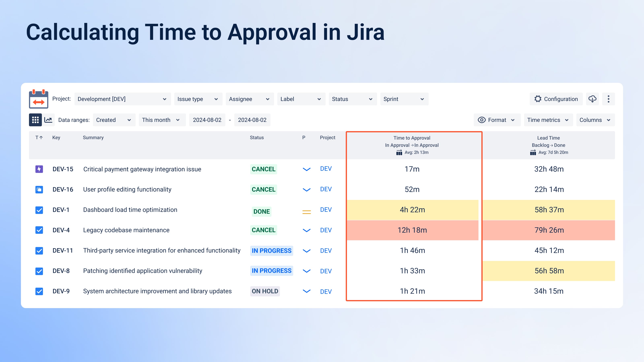The image size is (644, 362).
Task: Toggle task checkbox for DEV-4
Action: tap(39, 230)
